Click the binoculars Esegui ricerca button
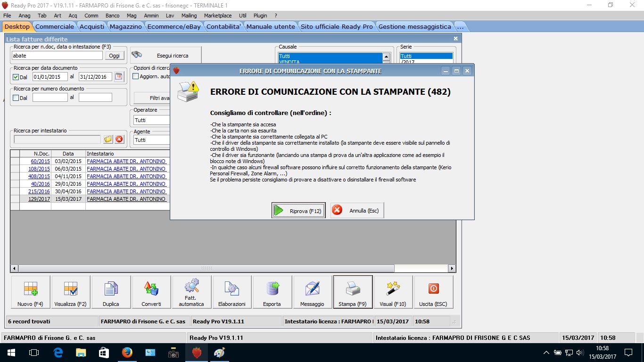644x362 pixels. [165, 55]
